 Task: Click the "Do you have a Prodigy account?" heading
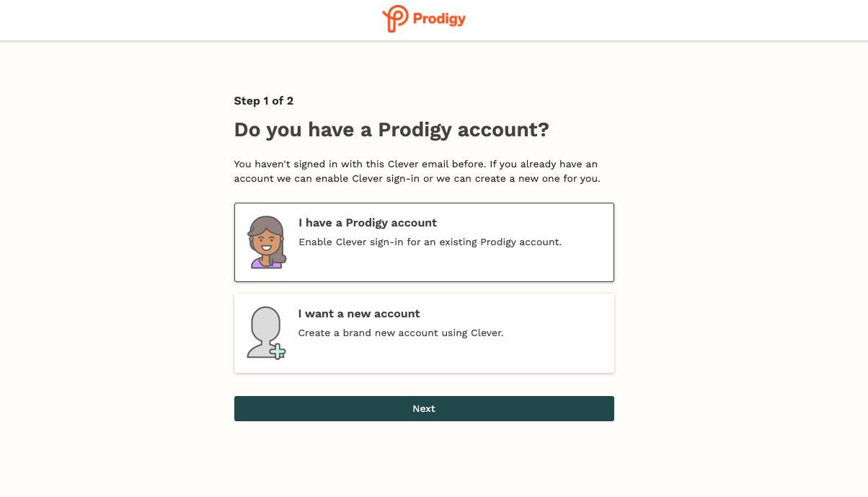pos(391,131)
